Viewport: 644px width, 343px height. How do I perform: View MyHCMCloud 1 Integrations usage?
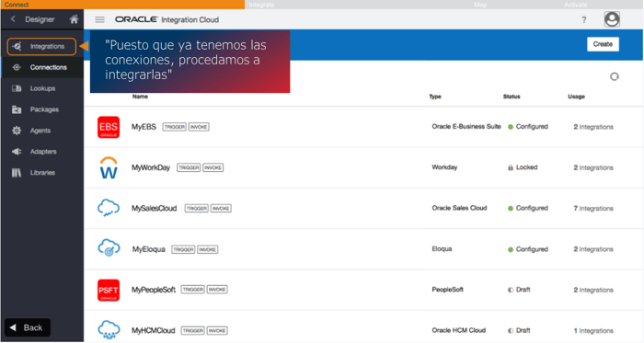tap(593, 331)
